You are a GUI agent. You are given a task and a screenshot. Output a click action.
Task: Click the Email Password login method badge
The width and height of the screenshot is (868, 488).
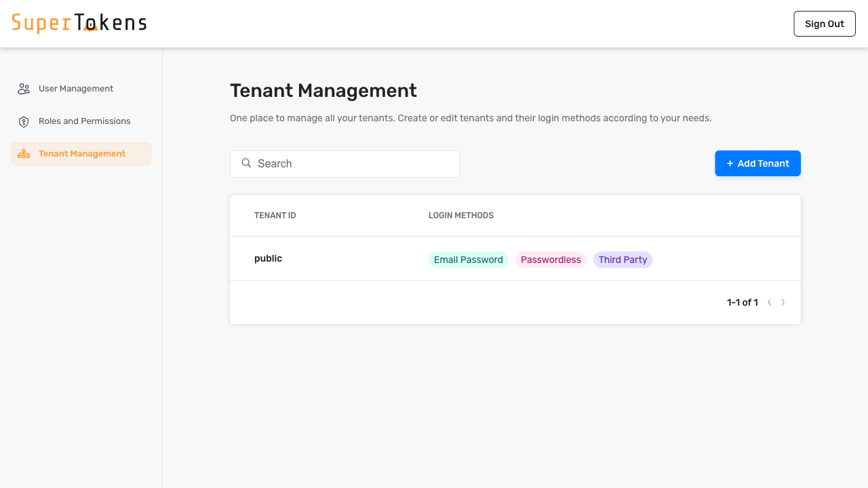click(x=468, y=260)
